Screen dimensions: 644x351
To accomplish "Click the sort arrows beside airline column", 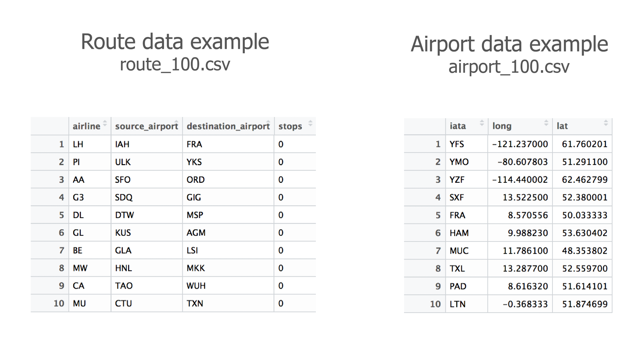I will [x=105, y=123].
